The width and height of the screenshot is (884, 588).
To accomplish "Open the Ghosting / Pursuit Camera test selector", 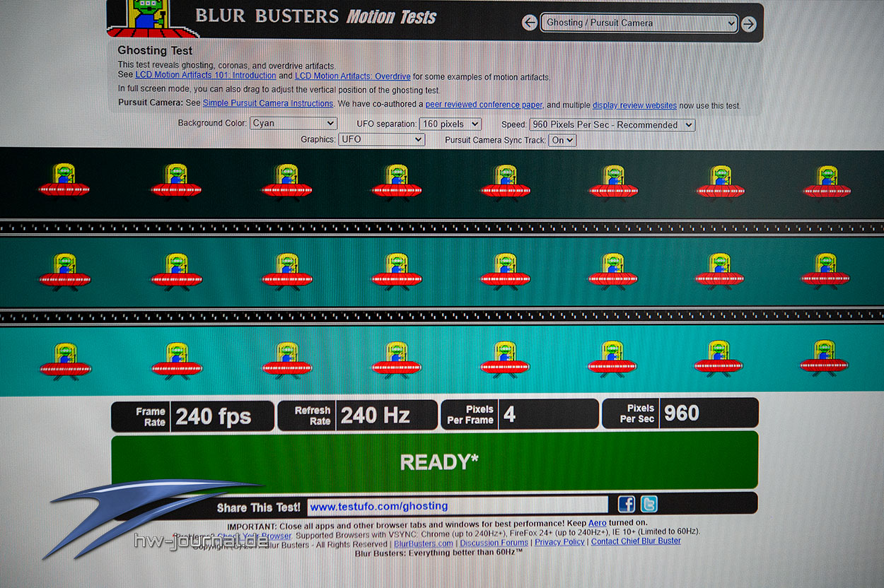I will 639,23.
